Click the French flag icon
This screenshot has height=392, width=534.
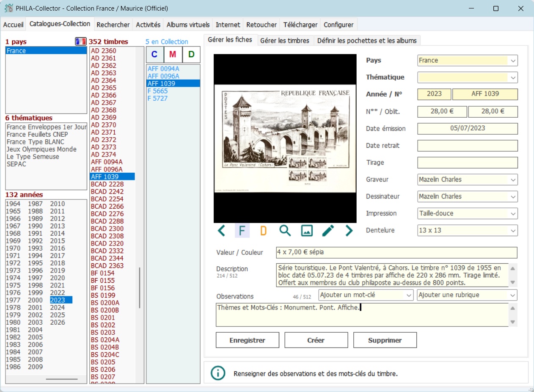pos(81,41)
